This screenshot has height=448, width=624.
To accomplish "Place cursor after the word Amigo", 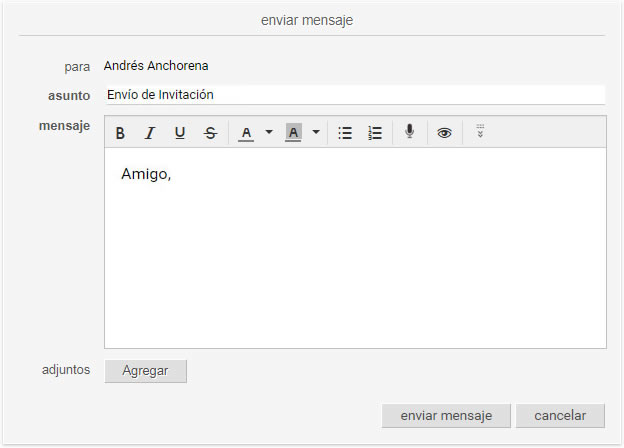I will click(172, 174).
